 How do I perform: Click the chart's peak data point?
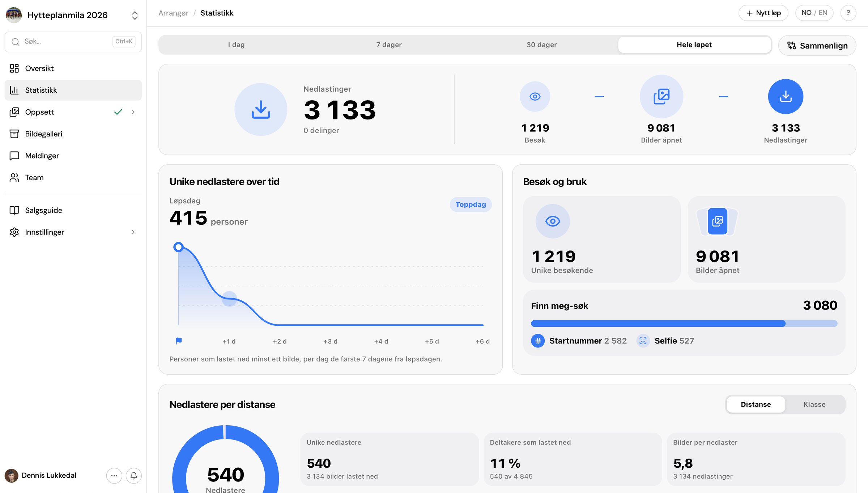click(x=178, y=247)
